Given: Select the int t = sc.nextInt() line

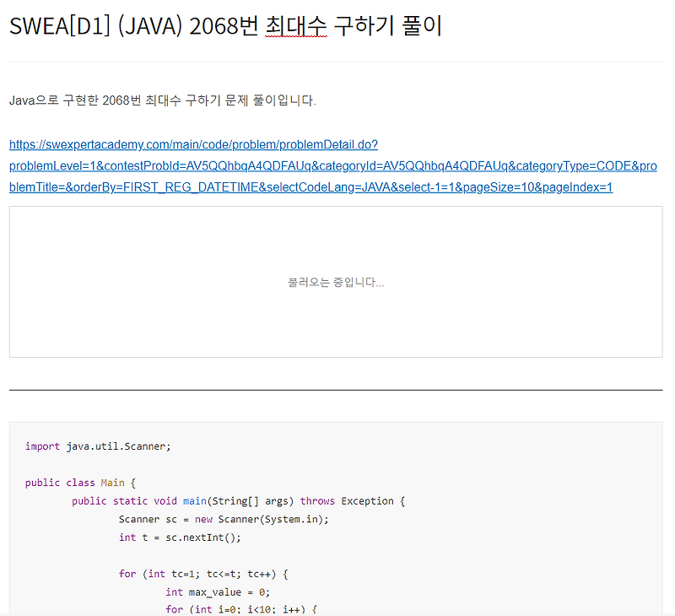Looking at the screenshot, I should (x=178, y=537).
